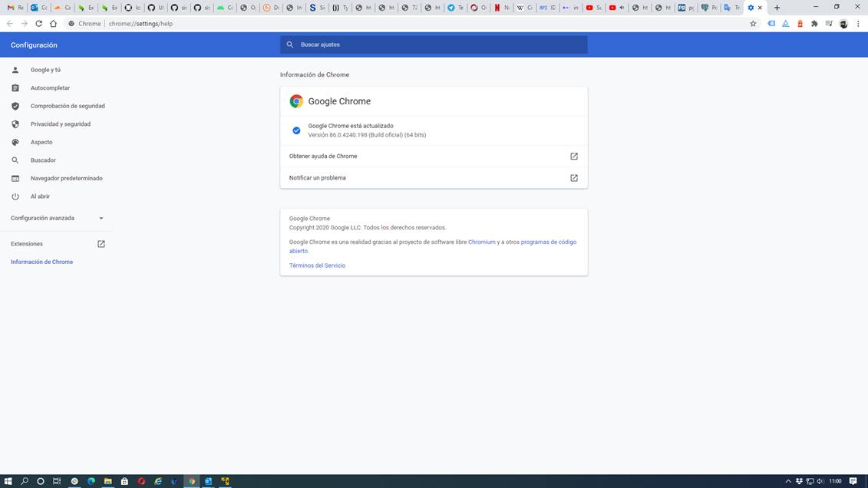Go to Navegador predeterminado section

[66, 178]
